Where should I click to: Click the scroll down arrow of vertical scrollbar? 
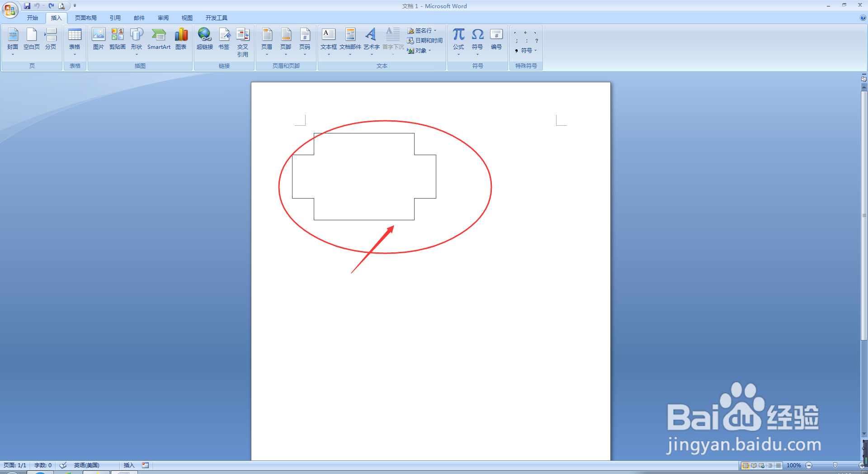[864, 433]
